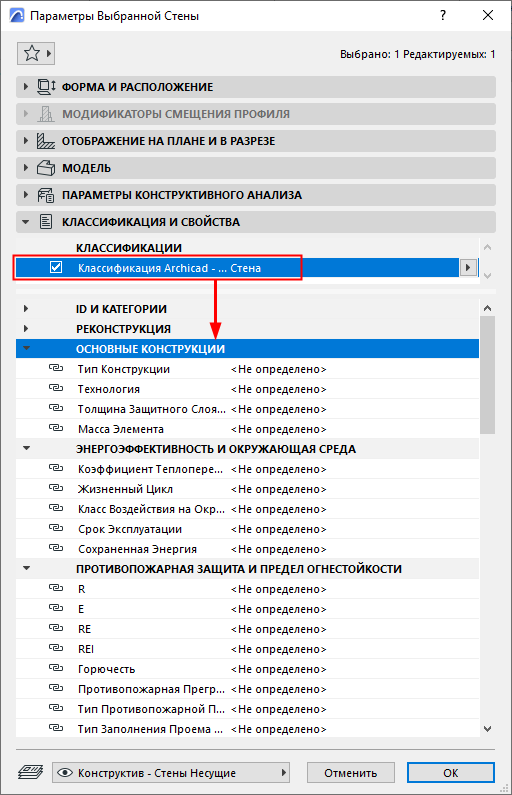Collapse the ОСНОВНЫЕ КОНСТРУКЦИИ group
The image size is (512, 795).
coord(26,348)
